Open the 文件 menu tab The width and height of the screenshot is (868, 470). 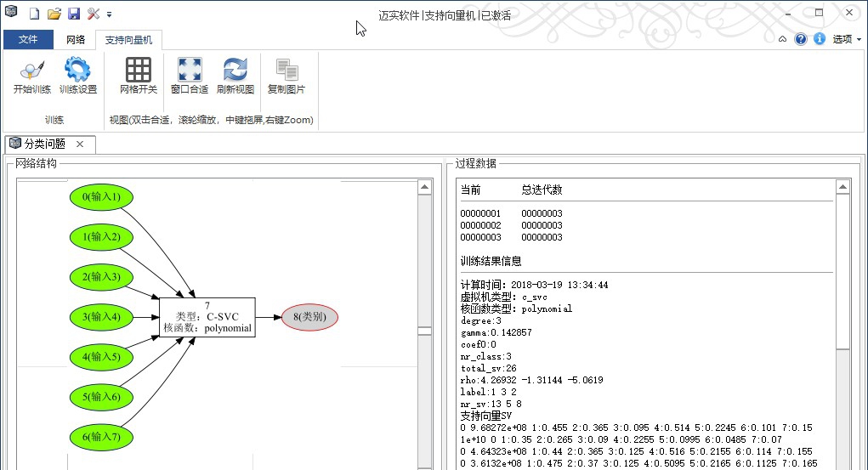[28, 39]
